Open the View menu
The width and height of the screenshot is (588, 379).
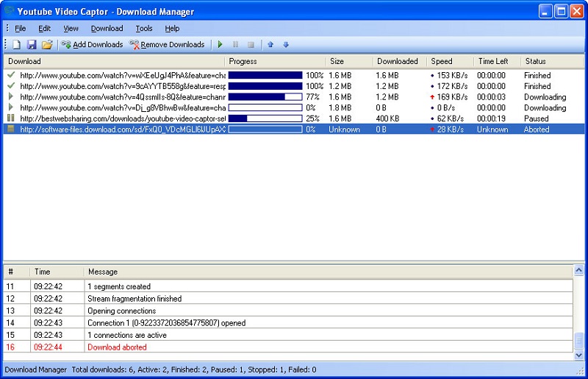tap(71, 29)
